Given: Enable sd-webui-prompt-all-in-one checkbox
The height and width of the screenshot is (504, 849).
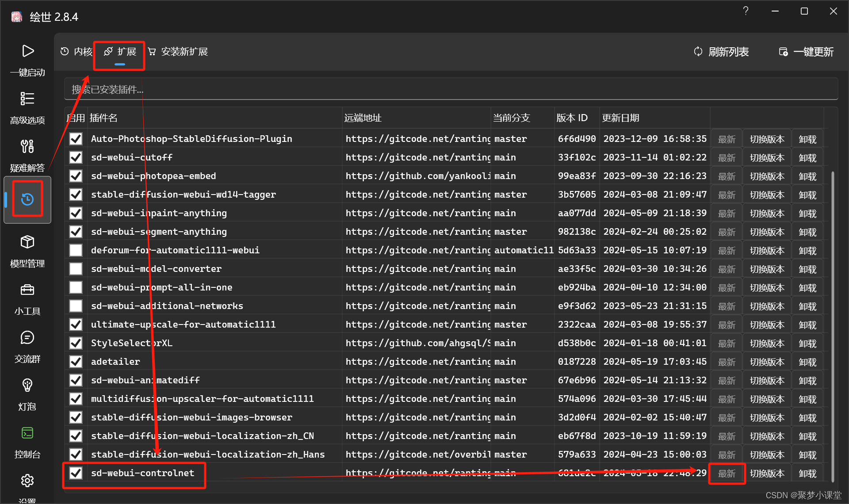Looking at the screenshot, I should [76, 287].
